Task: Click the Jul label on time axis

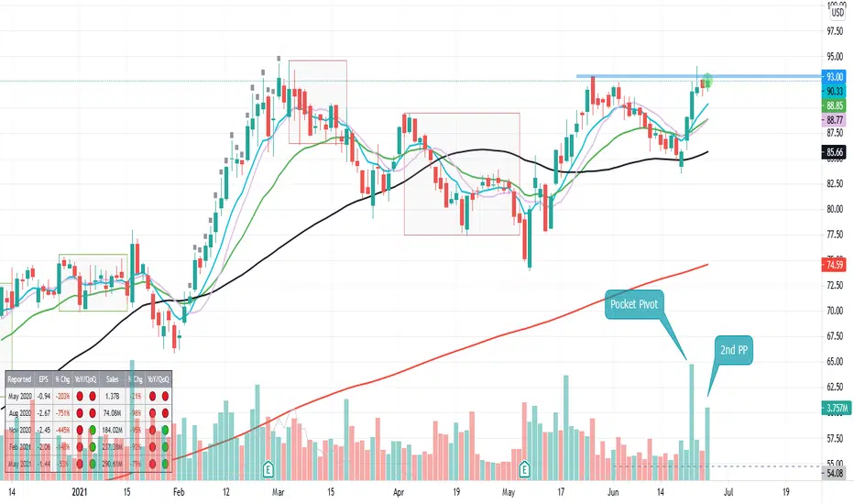Action: (x=728, y=492)
